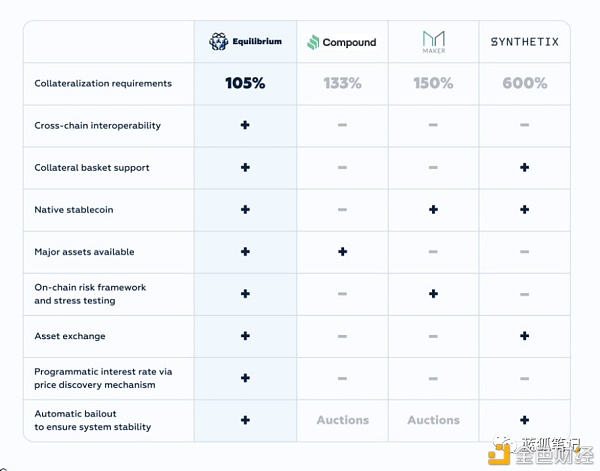Click the Maker Auctions cell

click(434, 420)
